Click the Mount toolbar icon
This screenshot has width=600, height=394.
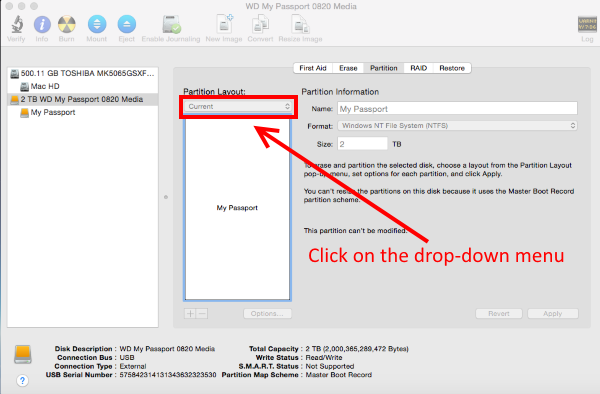pos(97,24)
